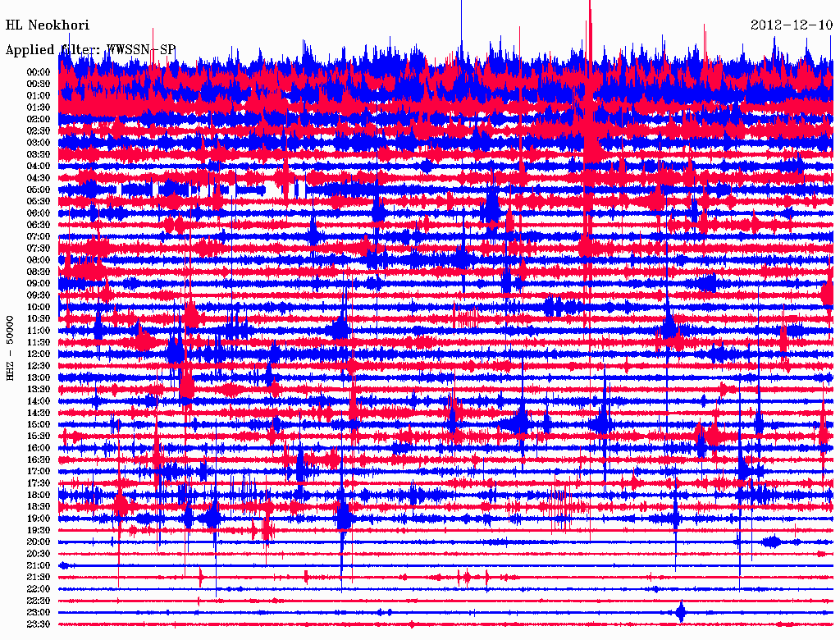Select the 03:30 time label
The height and width of the screenshot is (640, 840).
(x=38, y=154)
